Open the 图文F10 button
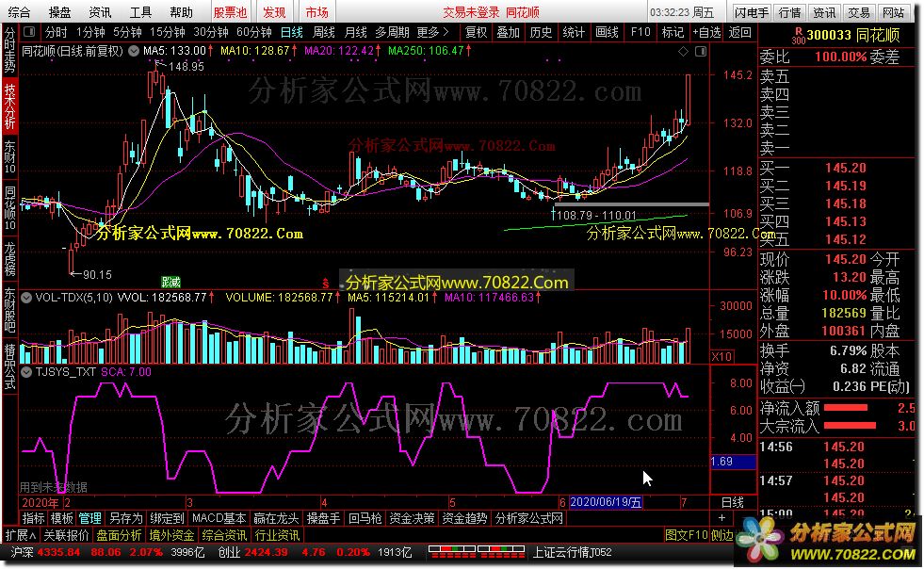This screenshot has height=569, width=924. tap(686, 535)
